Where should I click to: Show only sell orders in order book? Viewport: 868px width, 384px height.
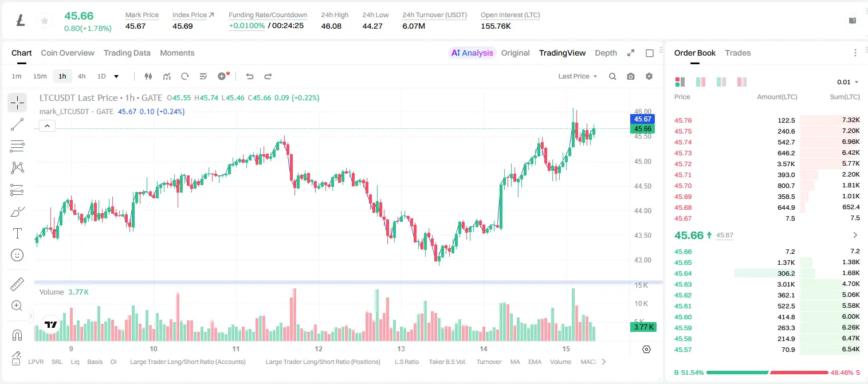[x=742, y=82]
